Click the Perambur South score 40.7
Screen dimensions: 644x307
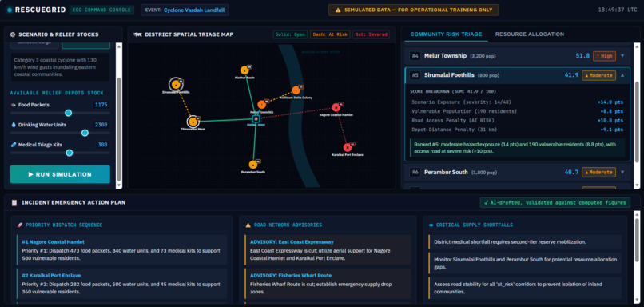coord(571,172)
